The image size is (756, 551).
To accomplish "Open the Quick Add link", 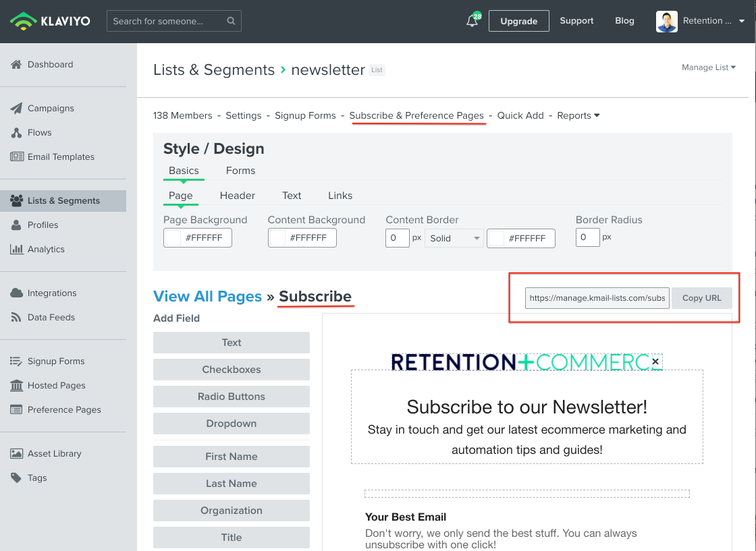I will [x=520, y=115].
